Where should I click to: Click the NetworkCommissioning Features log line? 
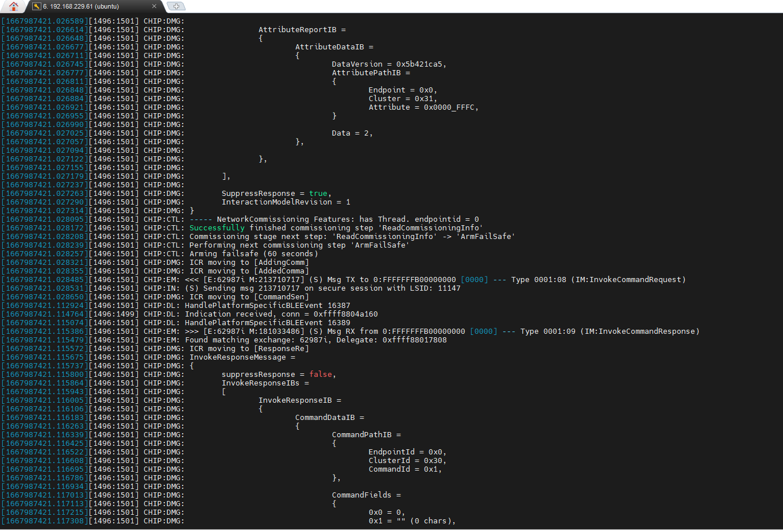[334, 219]
